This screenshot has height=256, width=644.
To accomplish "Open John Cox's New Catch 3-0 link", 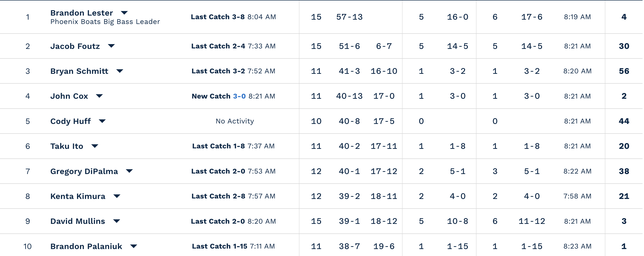I will coord(239,96).
